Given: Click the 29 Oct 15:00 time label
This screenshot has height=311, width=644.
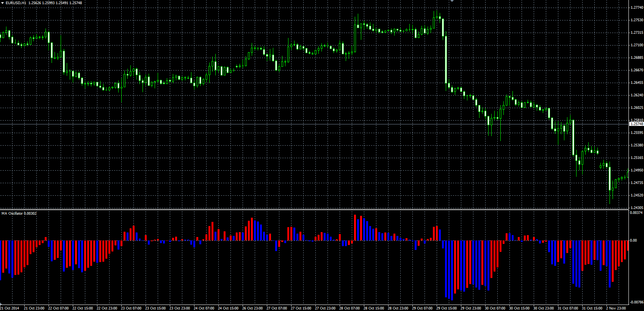Looking at the screenshot, I should pyautogui.click(x=447, y=308).
